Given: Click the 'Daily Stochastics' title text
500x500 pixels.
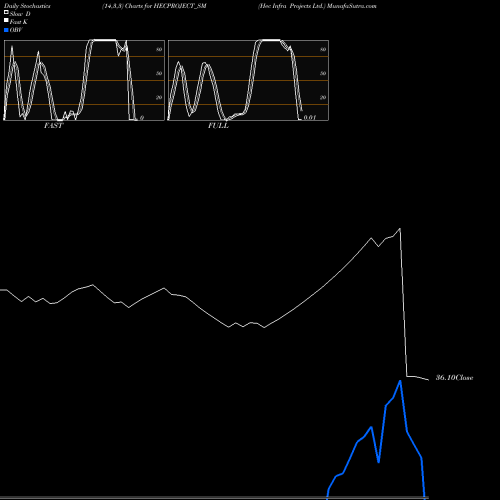Looking at the screenshot, I should pos(27,6).
